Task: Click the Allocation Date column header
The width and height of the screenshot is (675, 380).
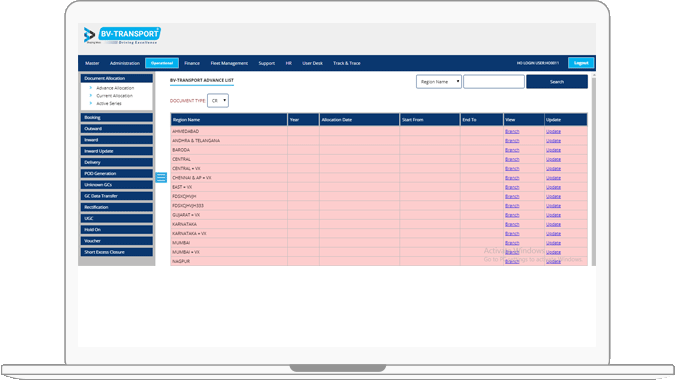Action: [359, 120]
